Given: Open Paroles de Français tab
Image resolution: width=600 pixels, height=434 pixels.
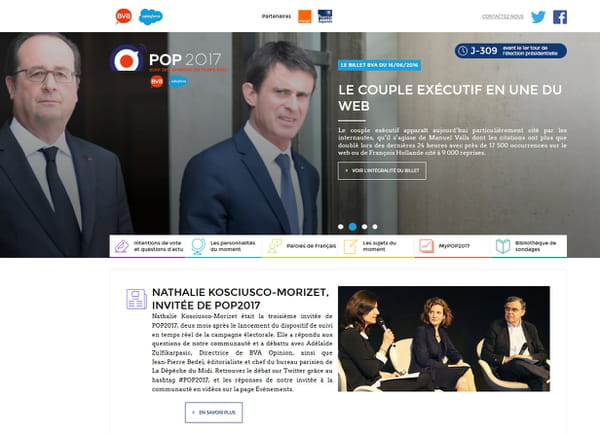Looking at the screenshot, I should (300, 246).
